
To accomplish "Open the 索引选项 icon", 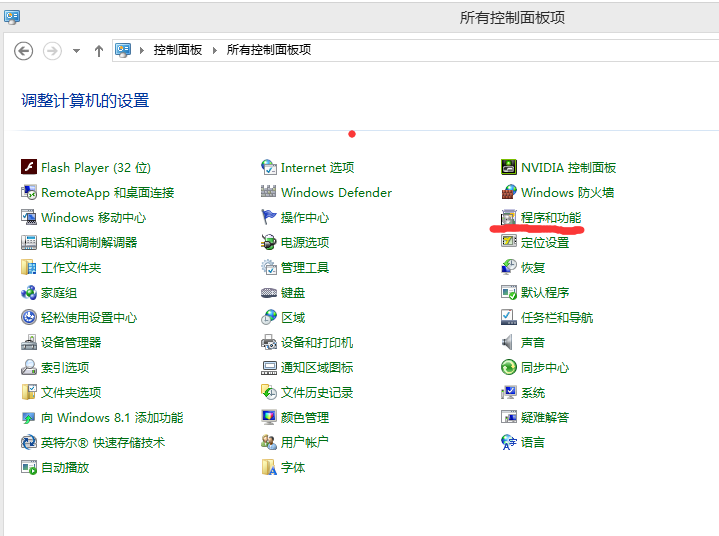I will pyautogui.click(x=29, y=367).
